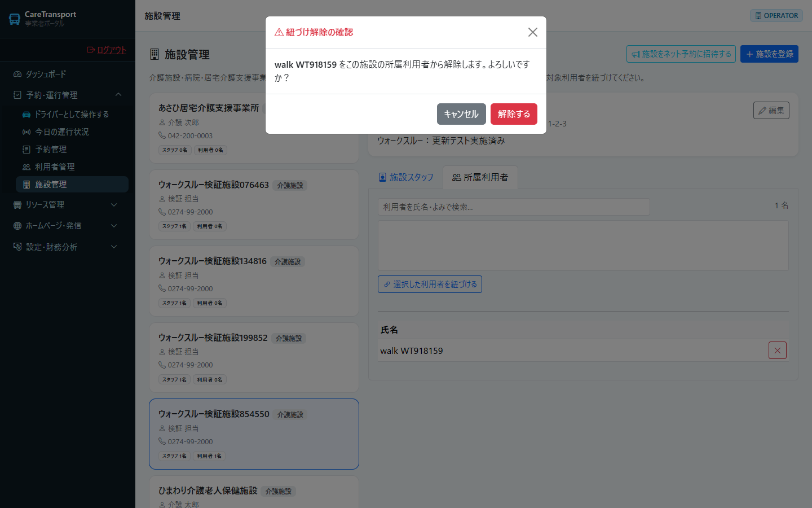Click 施設をネット予約に招待する button
Viewport: 812px width, 508px height.
[x=681, y=54]
